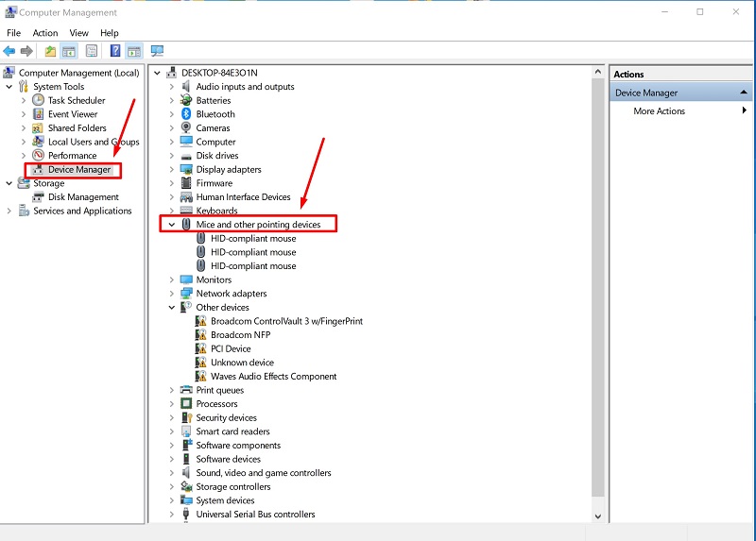
Task: Click the Disk Management icon
Action: coord(38,197)
